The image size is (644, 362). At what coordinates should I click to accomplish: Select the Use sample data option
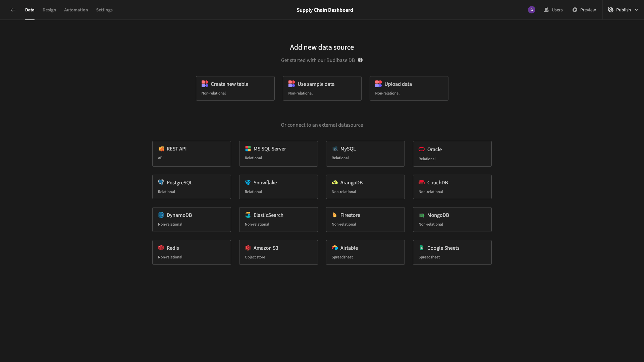tap(322, 88)
